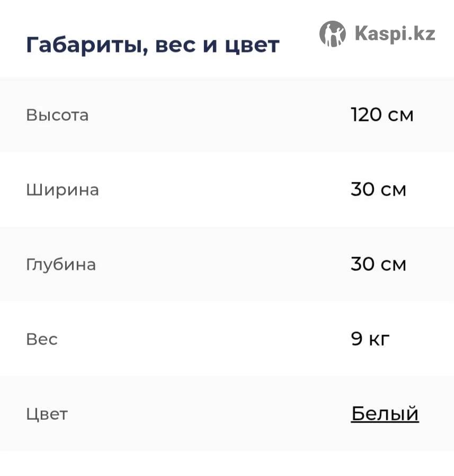Select the Габариты, вес и цвет heading
The image size is (454, 476).
pyautogui.click(x=153, y=45)
